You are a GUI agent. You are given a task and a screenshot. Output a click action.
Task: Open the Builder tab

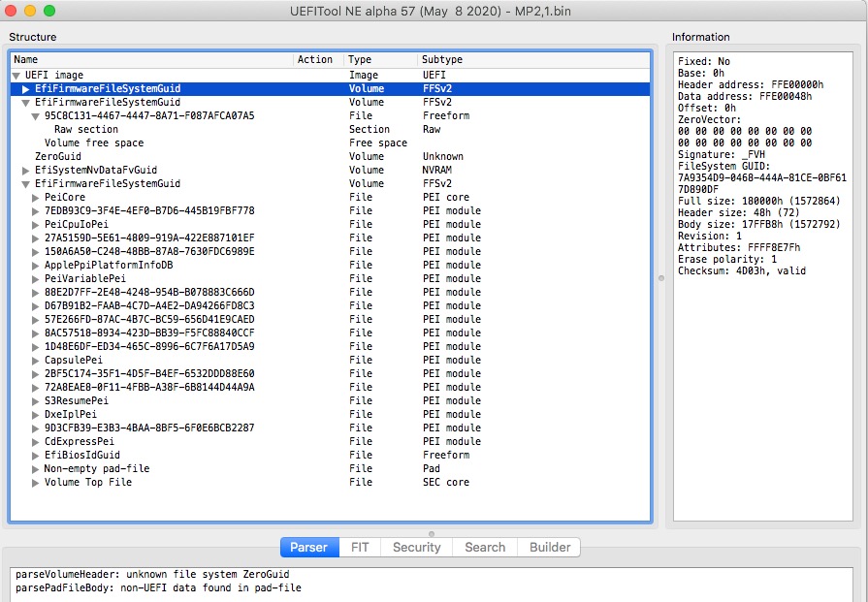coord(549,547)
